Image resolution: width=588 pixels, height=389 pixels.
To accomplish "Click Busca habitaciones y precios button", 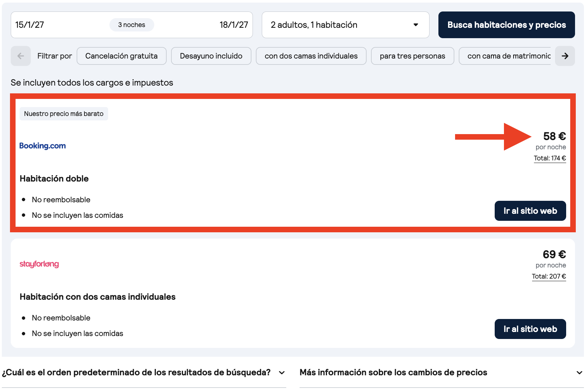I will pyautogui.click(x=507, y=25).
